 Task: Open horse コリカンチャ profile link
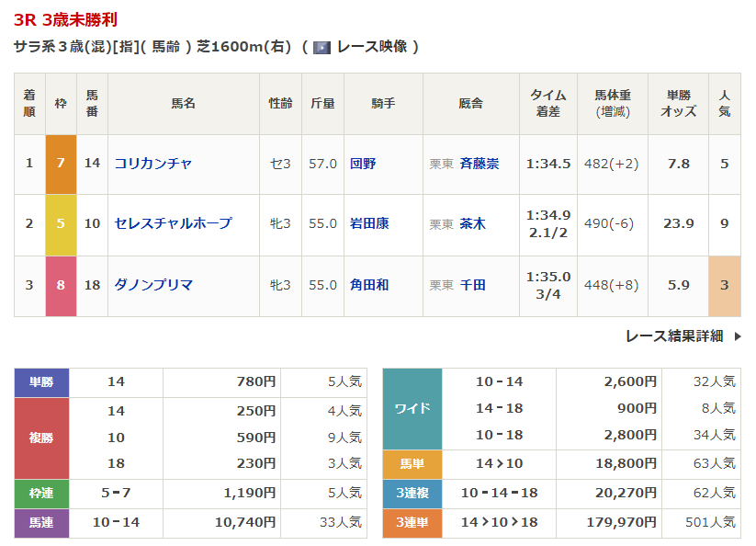(153, 164)
